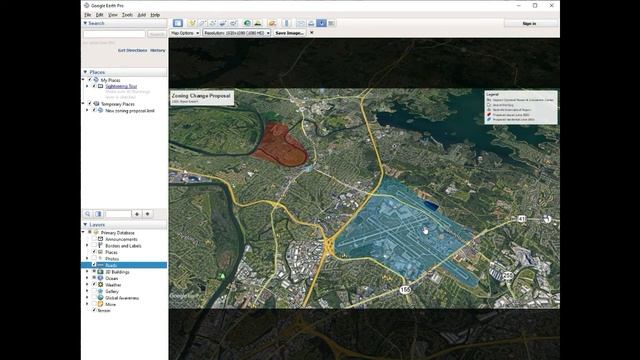Click the planet switcher toolbar icon

(x=272, y=23)
